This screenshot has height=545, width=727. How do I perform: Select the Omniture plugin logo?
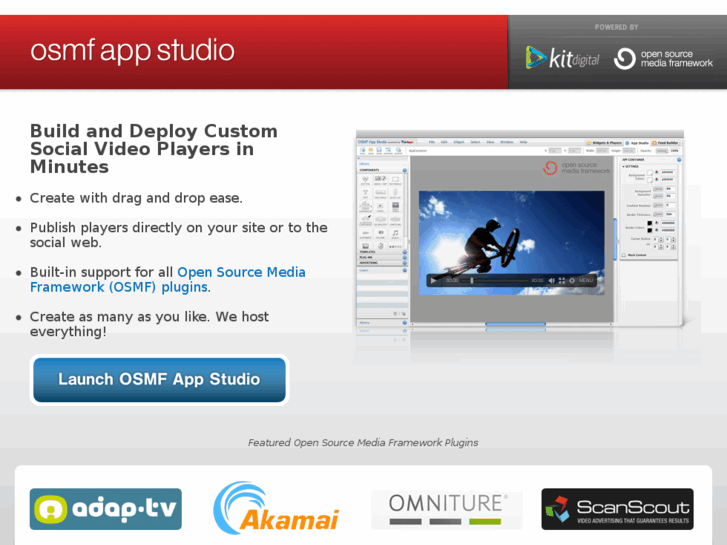click(x=447, y=509)
